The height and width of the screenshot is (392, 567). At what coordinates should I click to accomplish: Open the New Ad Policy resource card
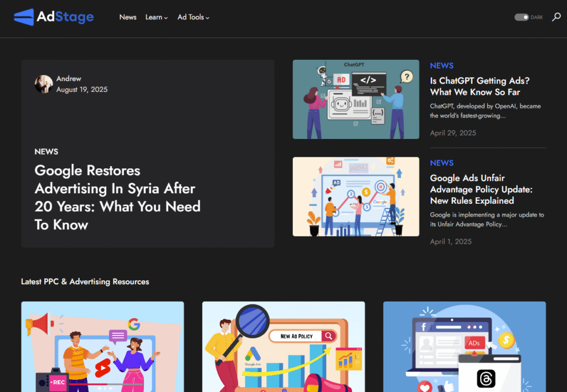pos(283,347)
